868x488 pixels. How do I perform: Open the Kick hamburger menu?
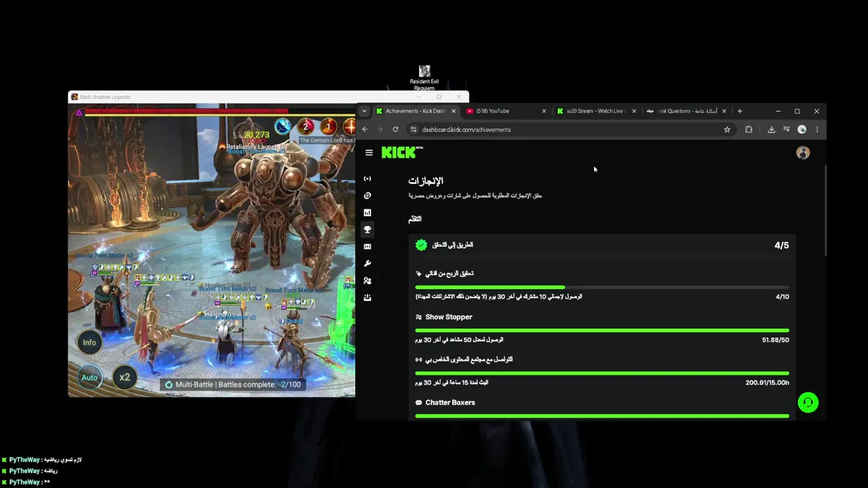(x=369, y=152)
